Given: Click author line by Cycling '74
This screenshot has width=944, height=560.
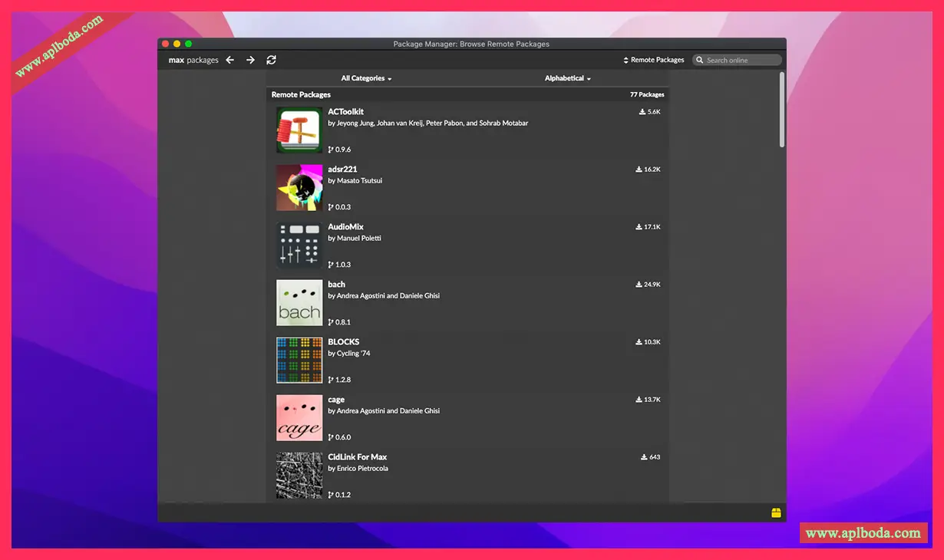Looking at the screenshot, I should (349, 354).
